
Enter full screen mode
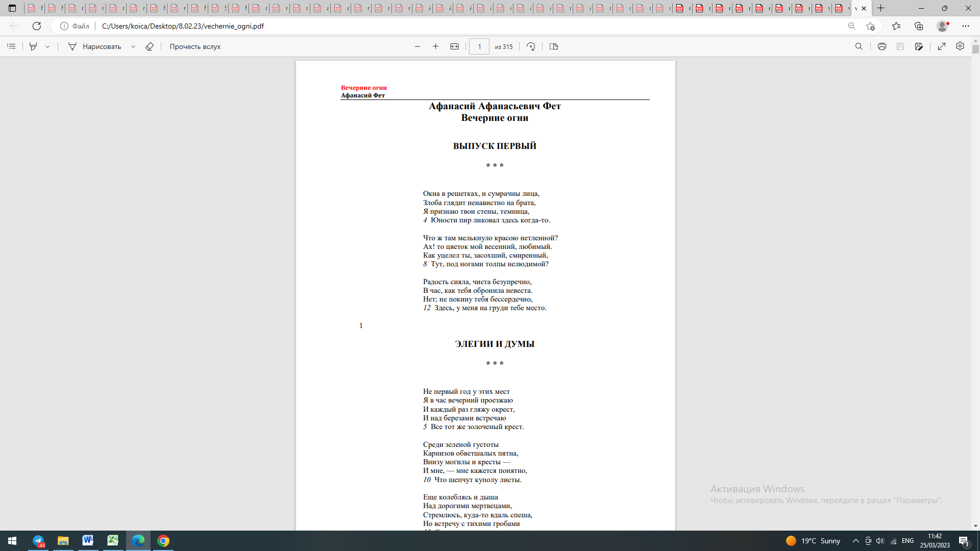pos(942,46)
